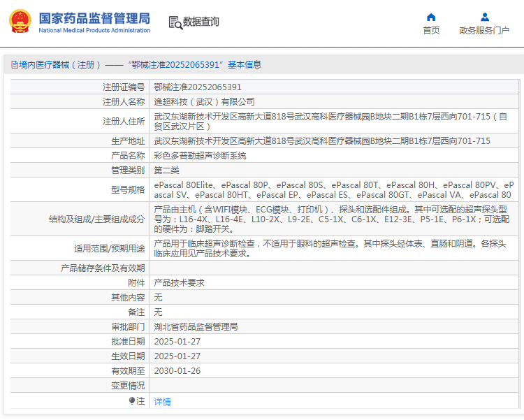Click the 适用范围/预期用途 description value

[x=330, y=249]
